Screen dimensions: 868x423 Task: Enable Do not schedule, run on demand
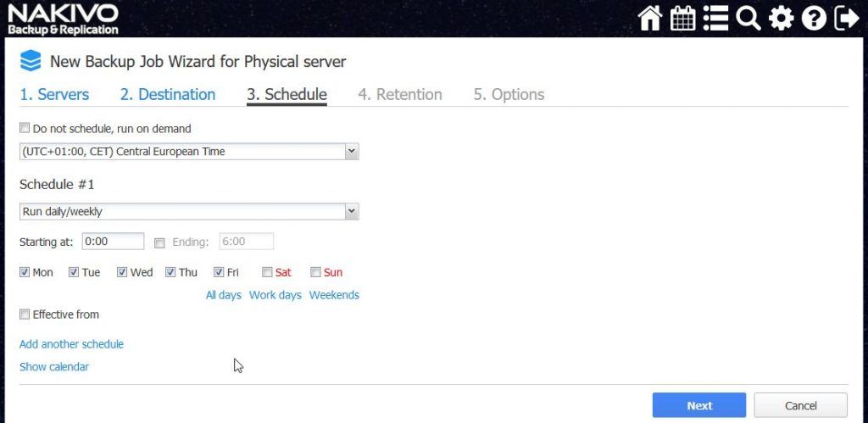point(25,129)
